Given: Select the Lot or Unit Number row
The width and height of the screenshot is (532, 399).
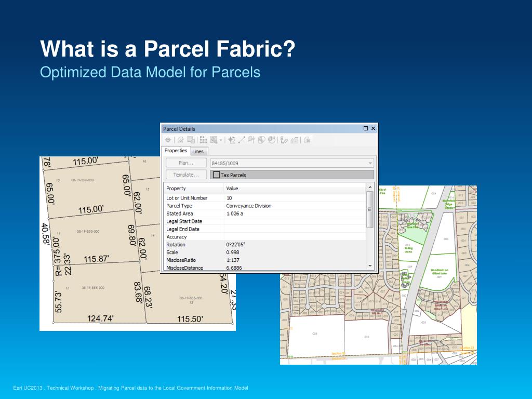Looking at the screenshot, I should click(x=265, y=198).
